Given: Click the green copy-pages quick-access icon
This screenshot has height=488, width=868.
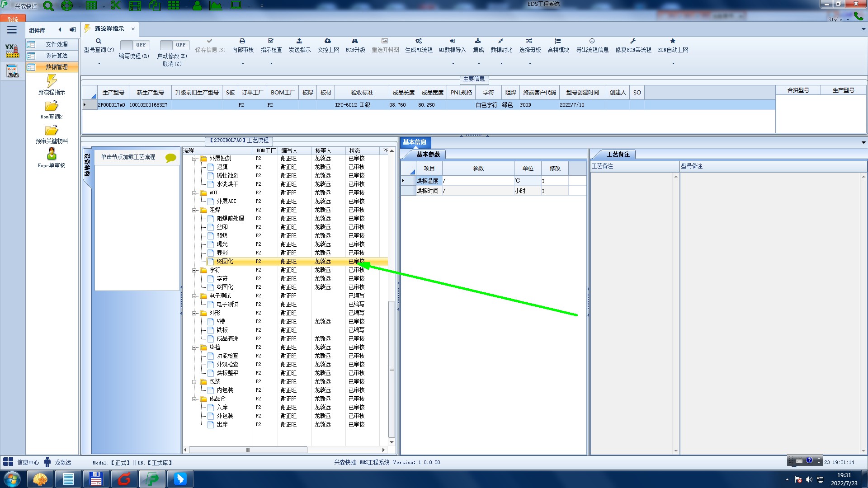Looking at the screenshot, I should pos(155,5).
